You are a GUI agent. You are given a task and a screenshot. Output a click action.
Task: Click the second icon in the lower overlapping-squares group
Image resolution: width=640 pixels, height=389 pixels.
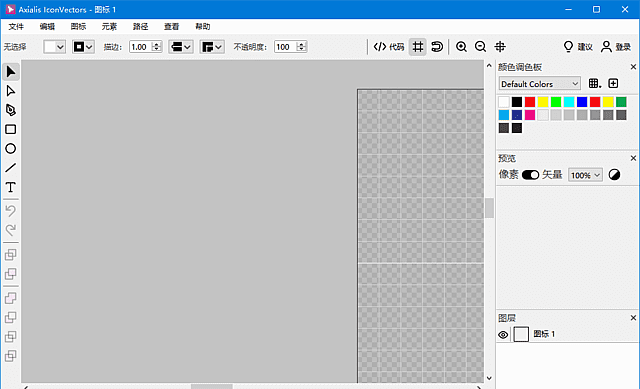(x=11, y=318)
